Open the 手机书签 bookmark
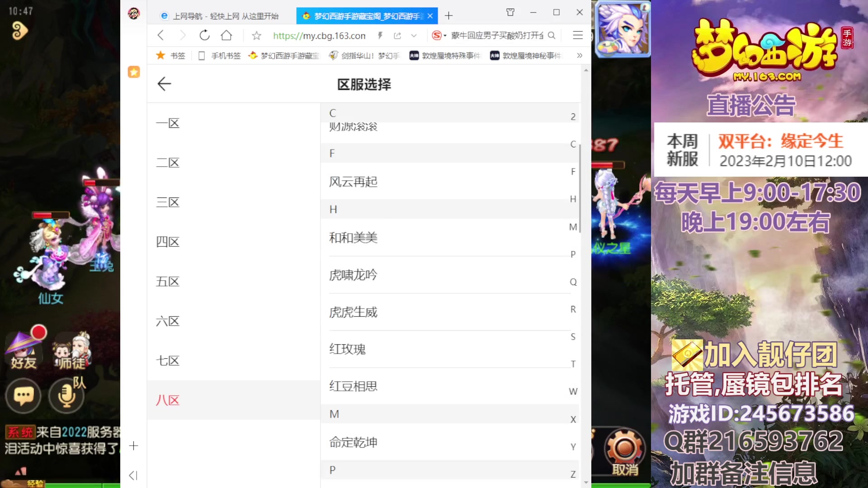The width and height of the screenshot is (868, 488). click(x=219, y=56)
